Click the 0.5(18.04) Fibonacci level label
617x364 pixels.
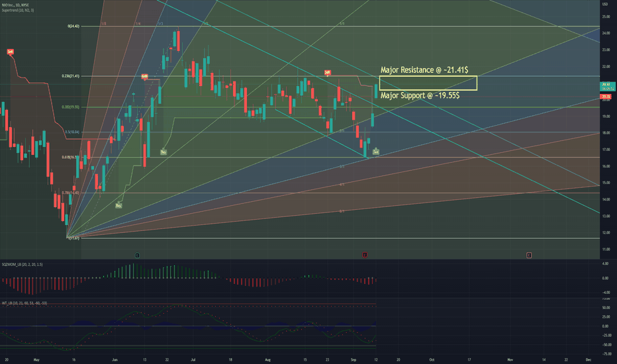[72, 132]
